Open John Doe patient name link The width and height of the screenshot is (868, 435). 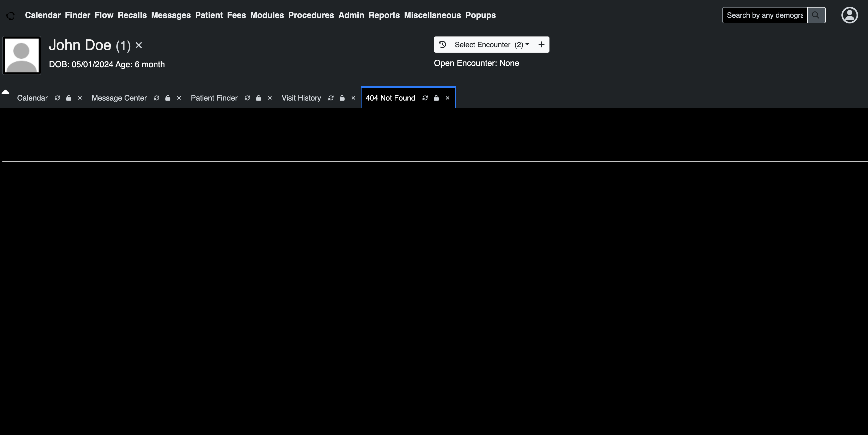[x=80, y=45]
